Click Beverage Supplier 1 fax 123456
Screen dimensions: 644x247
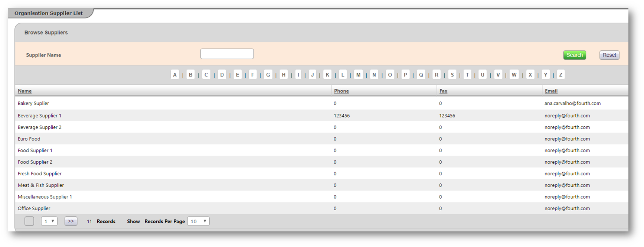pyautogui.click(x=447, y=116)
